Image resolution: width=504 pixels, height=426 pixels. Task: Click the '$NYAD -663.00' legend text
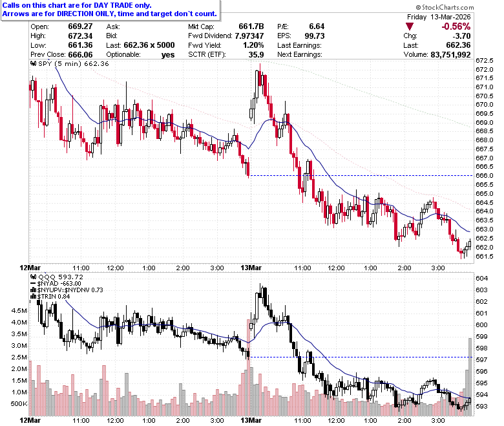59,284
